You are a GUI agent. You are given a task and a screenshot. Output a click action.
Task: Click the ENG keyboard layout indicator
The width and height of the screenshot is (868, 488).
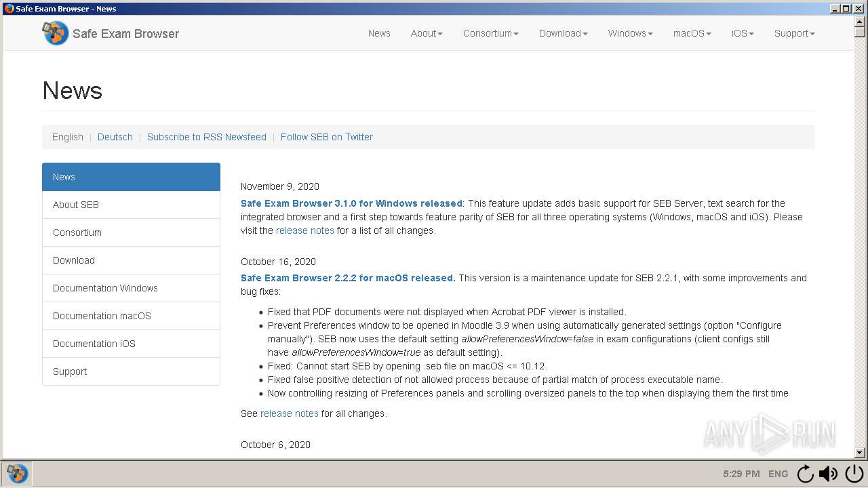click(x=778, y=474)
